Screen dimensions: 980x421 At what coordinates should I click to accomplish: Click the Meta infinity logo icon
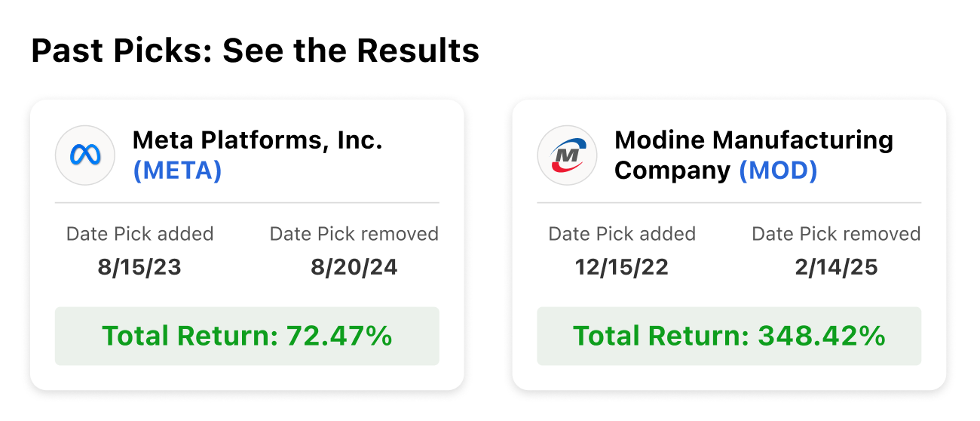click(x=85, y=155)
